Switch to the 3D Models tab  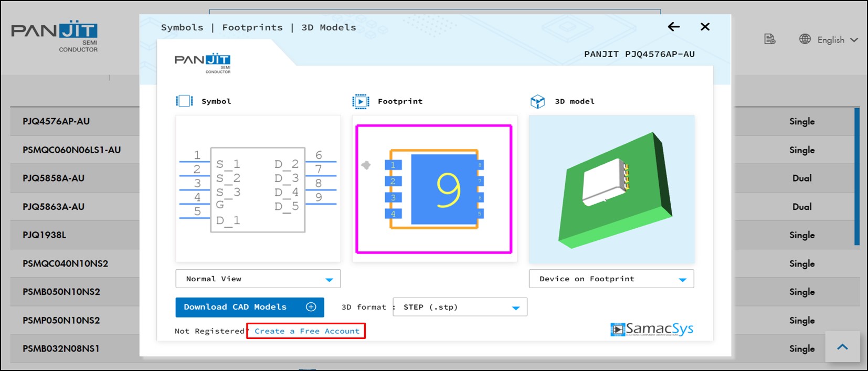pyautogui.click(x=329, y=27)
